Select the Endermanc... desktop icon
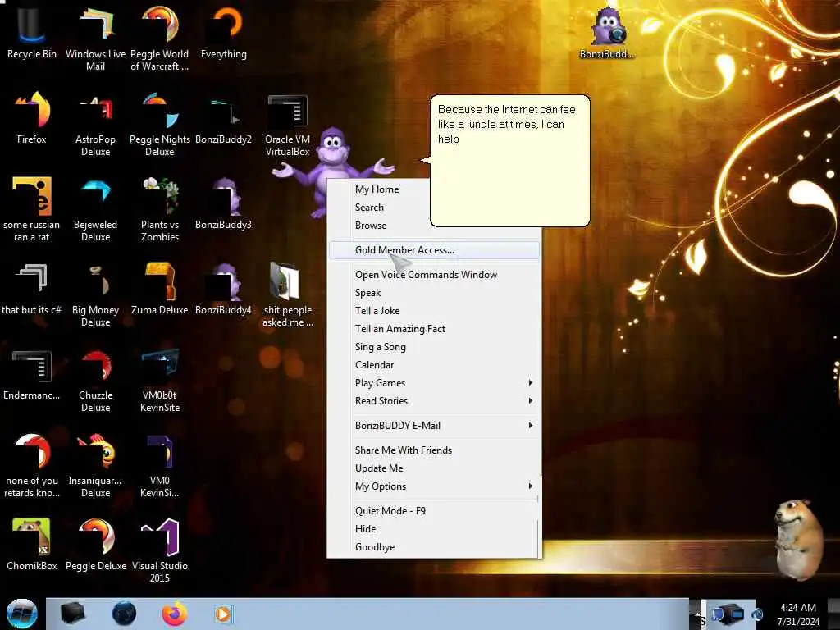This screenshot has height=630, width=840. pos(32,373)
